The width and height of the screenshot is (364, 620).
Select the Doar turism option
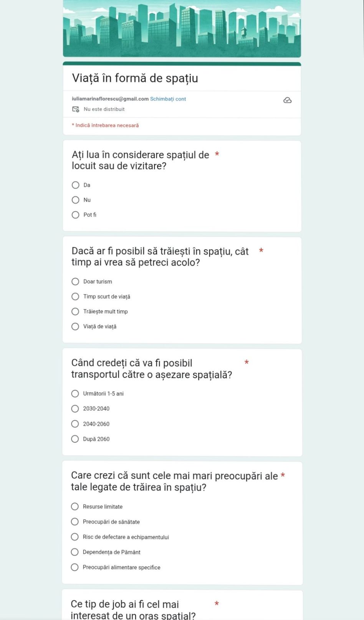coord(75,282)
